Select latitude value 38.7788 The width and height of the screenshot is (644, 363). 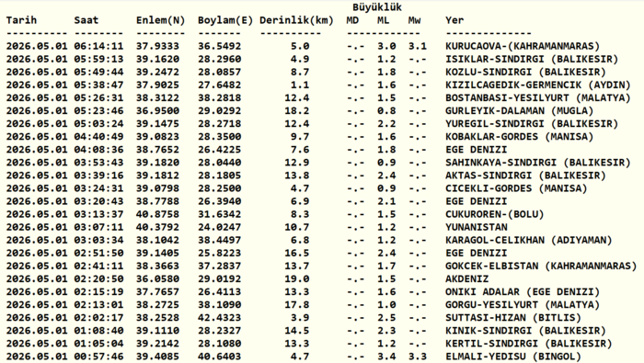[x=157, y=201]
